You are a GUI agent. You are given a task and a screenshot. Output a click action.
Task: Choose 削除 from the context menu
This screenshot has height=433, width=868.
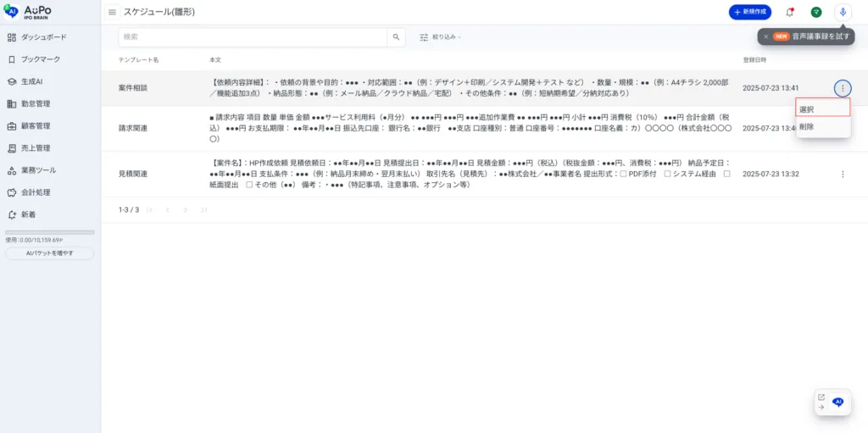click(823, 127)
